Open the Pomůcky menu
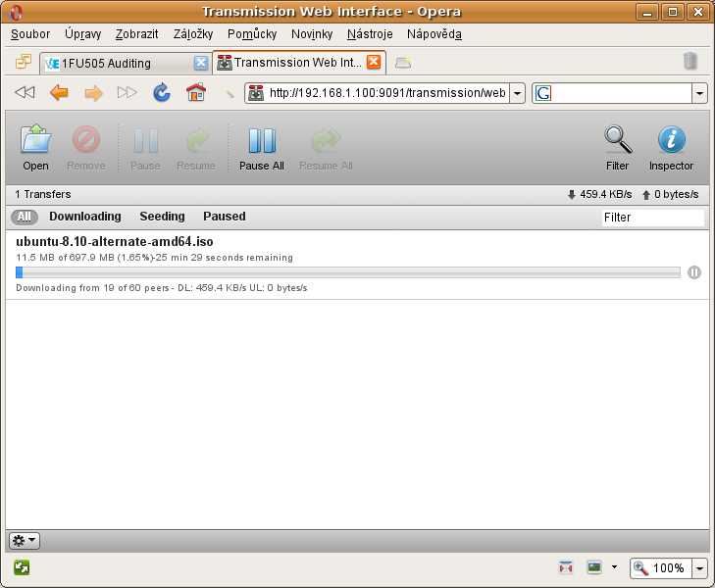The height and width of the screenshot is (588, 715). [x=252, y=34]
